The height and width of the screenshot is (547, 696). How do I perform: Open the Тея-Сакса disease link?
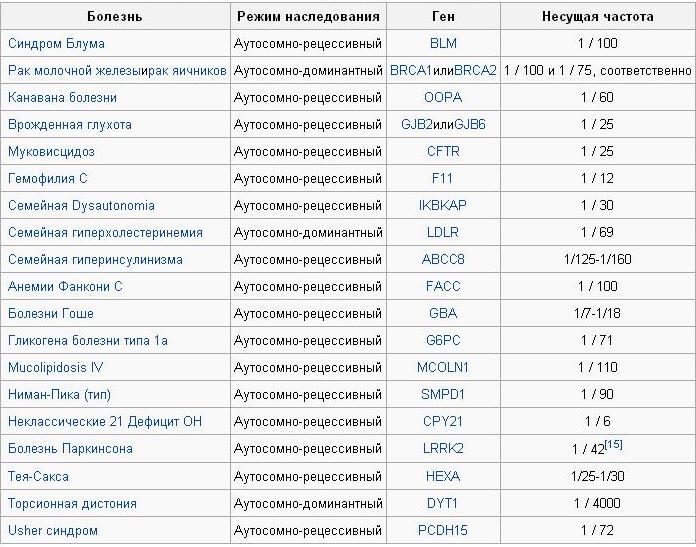click(38, 476)
